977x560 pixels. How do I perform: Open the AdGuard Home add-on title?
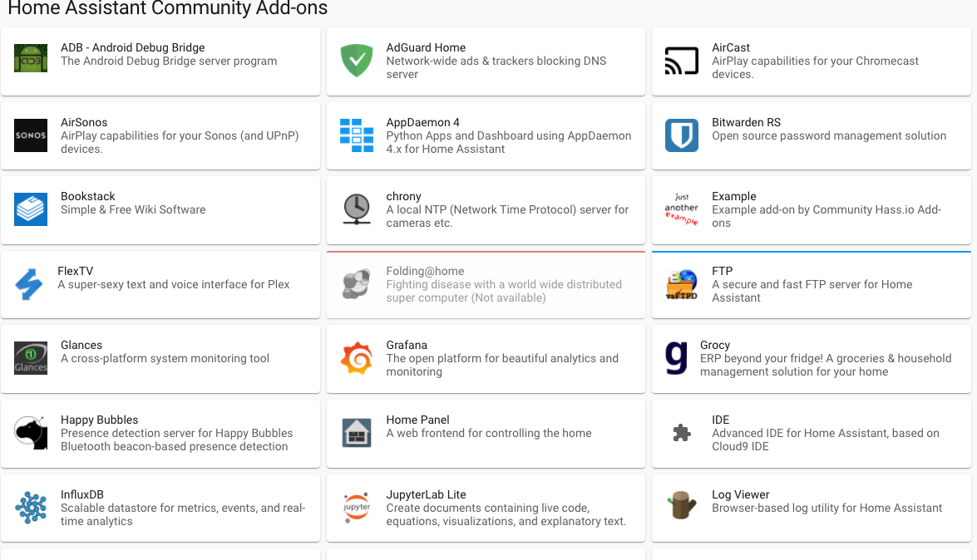click(x=426, y=47)
